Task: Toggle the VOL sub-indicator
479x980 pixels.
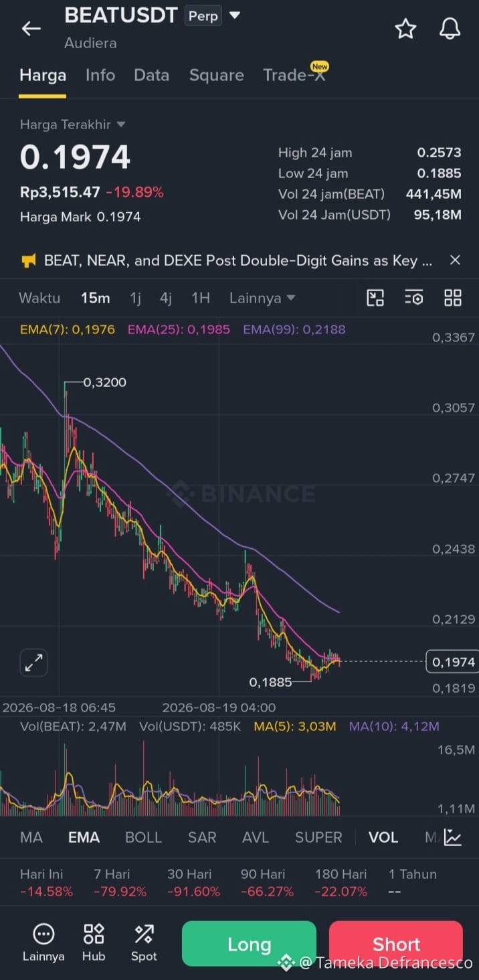Action: coord(383,837)
